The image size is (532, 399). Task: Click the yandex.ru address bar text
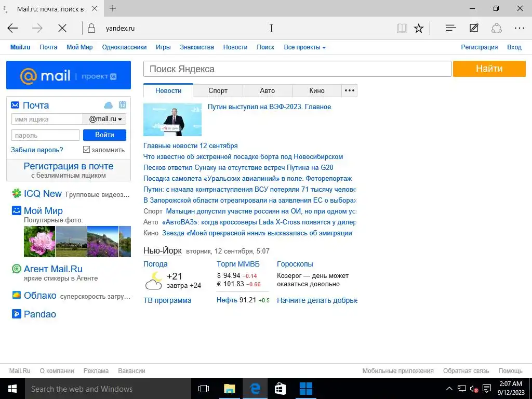[120, 29]
